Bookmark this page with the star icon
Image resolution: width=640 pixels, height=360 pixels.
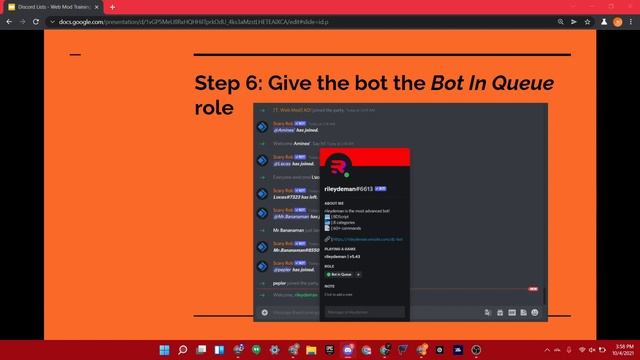tap(587, 22)
